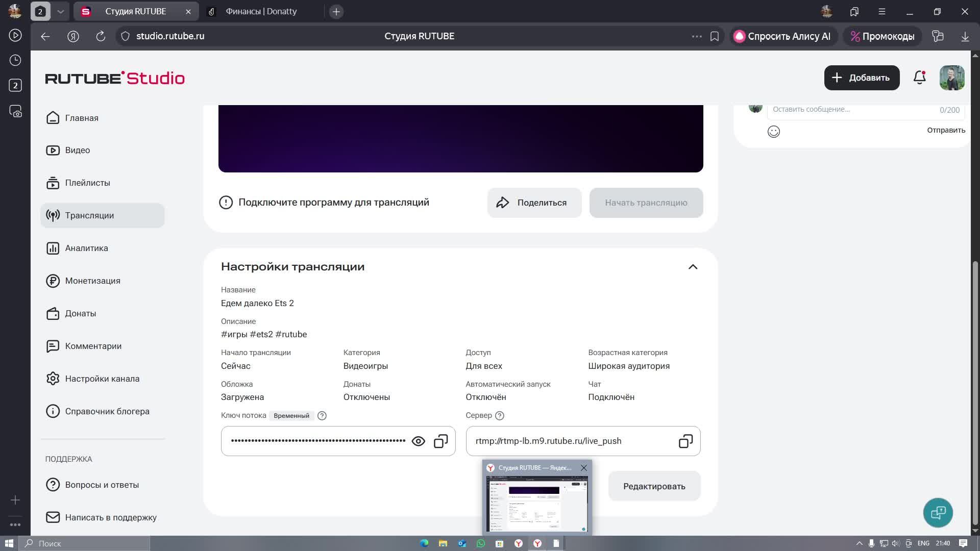This screenshot has height=551, width=980.
Task: Click the Редактировать button
Action: pyautogui.click(x=654, y=486)
